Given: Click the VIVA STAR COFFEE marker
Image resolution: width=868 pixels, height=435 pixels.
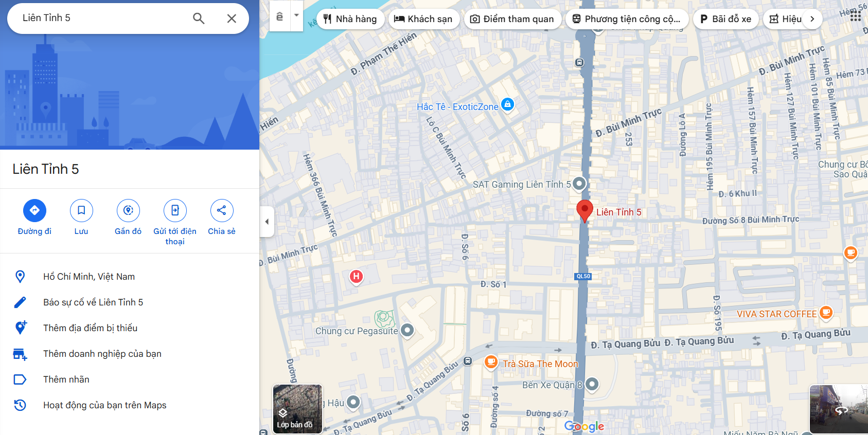Looking at the screenshot, I should (826, 312).
